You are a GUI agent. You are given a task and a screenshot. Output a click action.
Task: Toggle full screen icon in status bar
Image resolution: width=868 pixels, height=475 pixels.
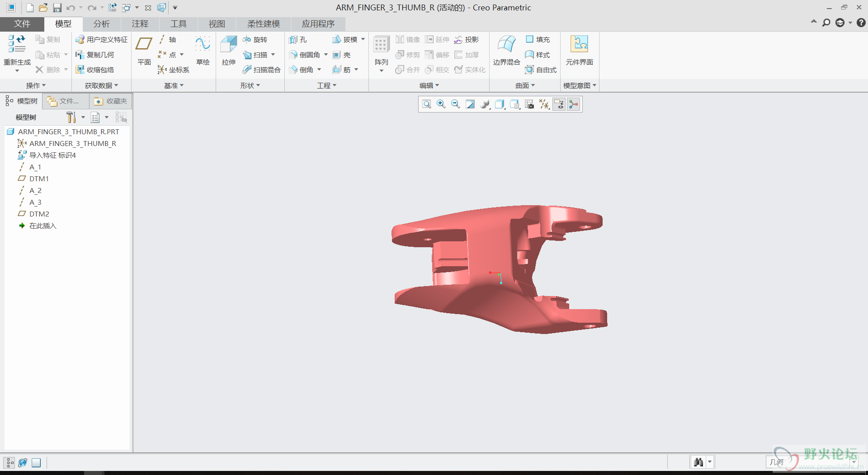point(36,462)
